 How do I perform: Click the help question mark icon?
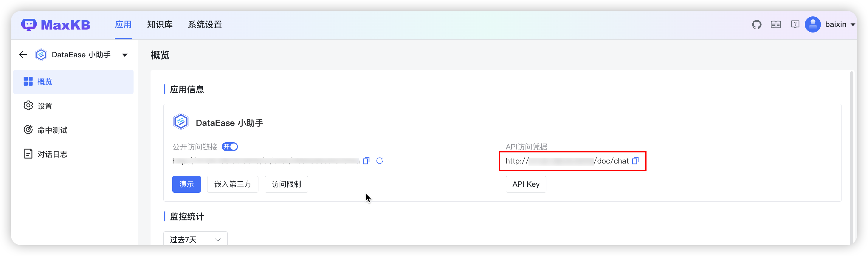[795, 25]
